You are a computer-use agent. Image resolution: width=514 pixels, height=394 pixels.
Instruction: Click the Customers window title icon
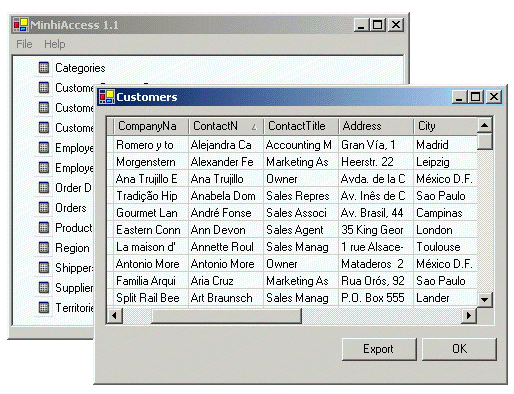(x=107, y=97)
